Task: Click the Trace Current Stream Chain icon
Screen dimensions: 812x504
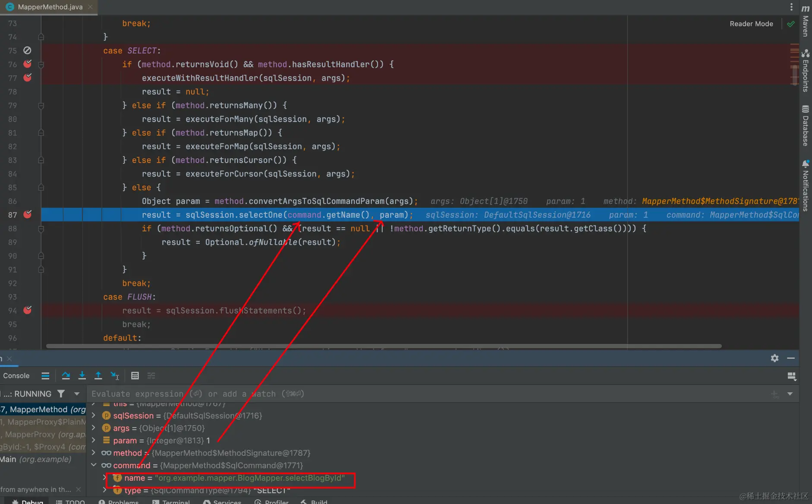Action: (x=151, y=376)
